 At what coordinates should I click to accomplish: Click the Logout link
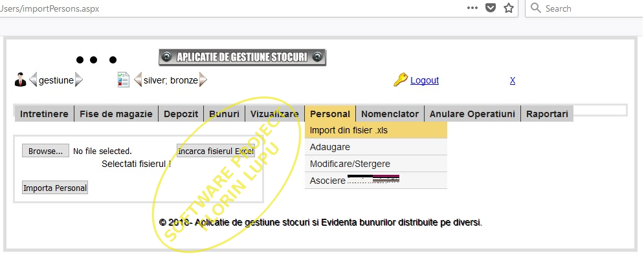pos(425,80)
